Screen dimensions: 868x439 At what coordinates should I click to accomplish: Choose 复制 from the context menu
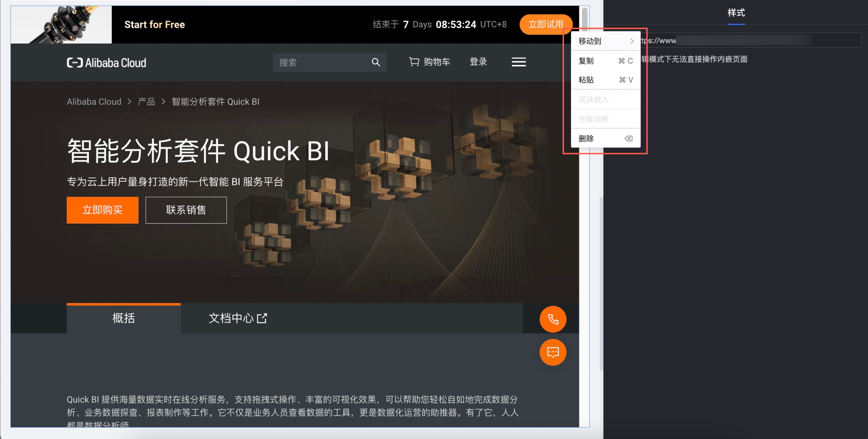605,61
